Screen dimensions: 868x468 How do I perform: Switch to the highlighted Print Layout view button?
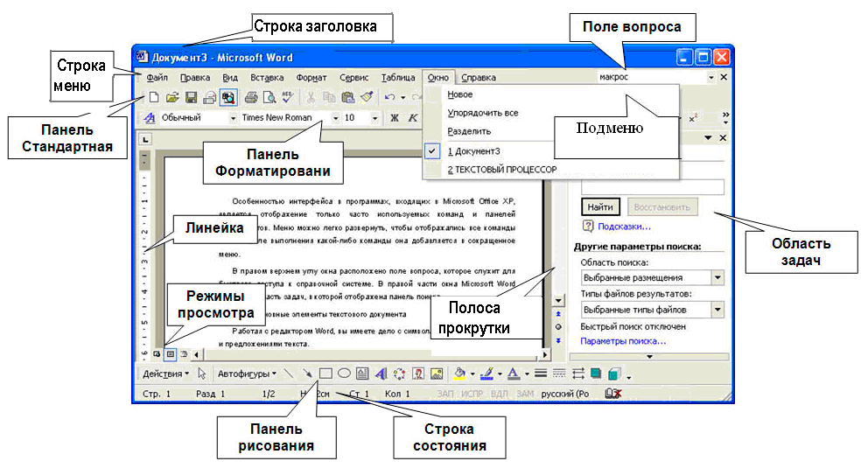171,354
